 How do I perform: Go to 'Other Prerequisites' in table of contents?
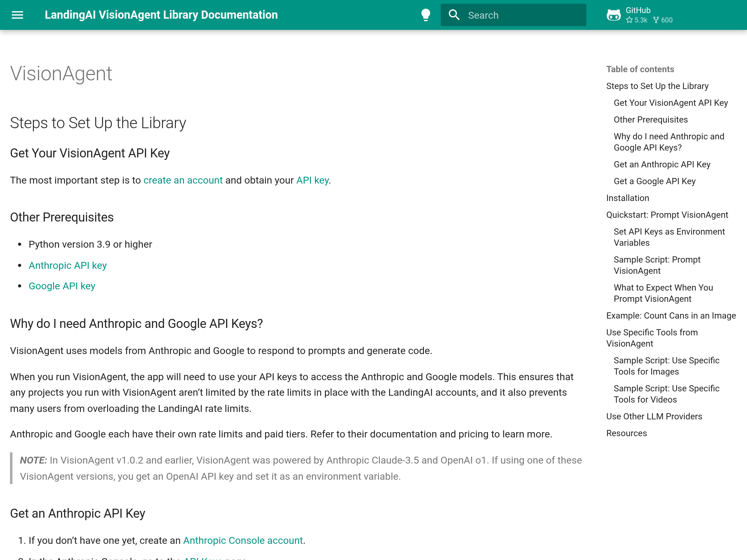pyautogui.click(x=651, y=120)
